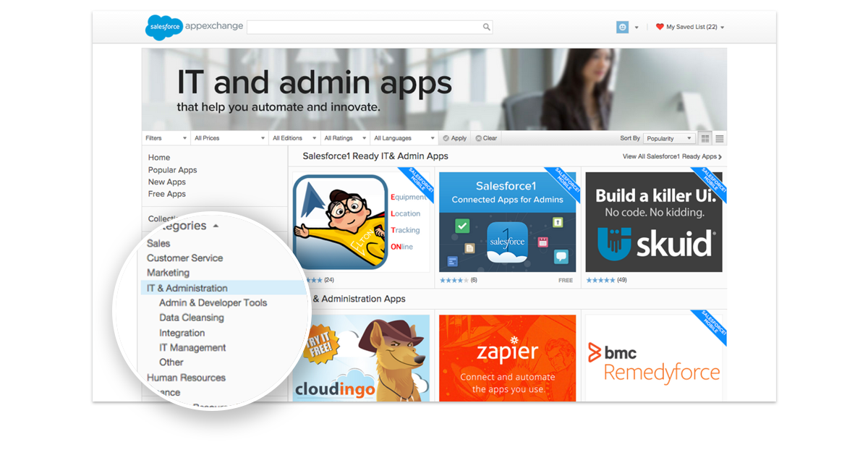Click the magnifier search icon
The image size is (868, 463).
click(487, 27)
